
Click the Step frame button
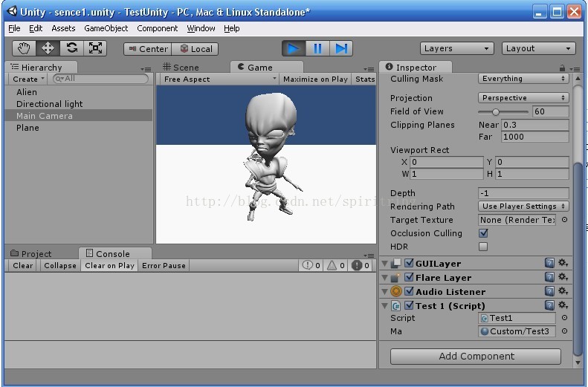[x=341, y=49]
